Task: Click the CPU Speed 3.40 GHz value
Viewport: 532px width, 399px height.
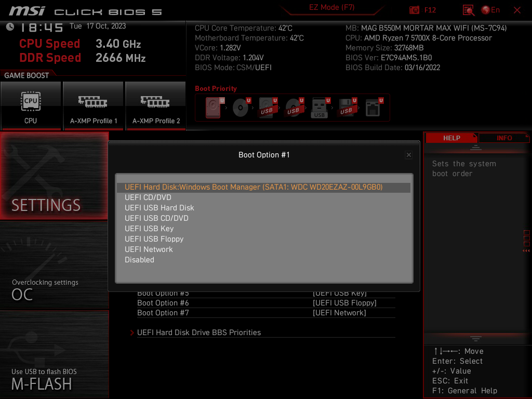Action: 118,44
